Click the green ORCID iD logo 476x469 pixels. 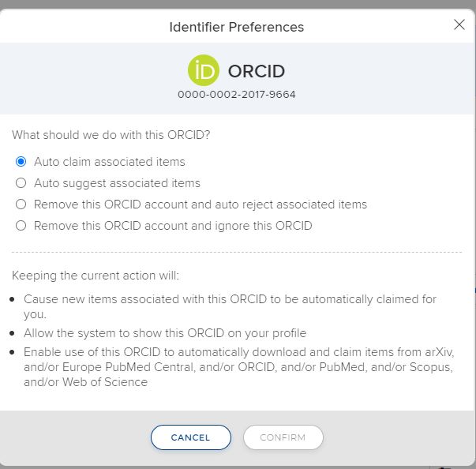204,70
